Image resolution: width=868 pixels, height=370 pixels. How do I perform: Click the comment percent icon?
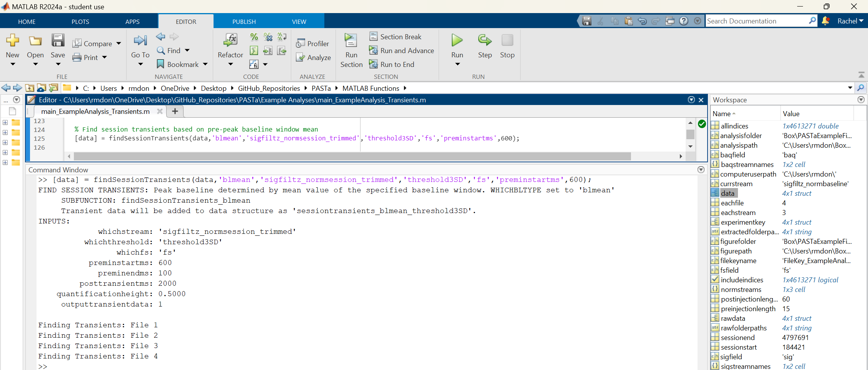tap(254, 37)
